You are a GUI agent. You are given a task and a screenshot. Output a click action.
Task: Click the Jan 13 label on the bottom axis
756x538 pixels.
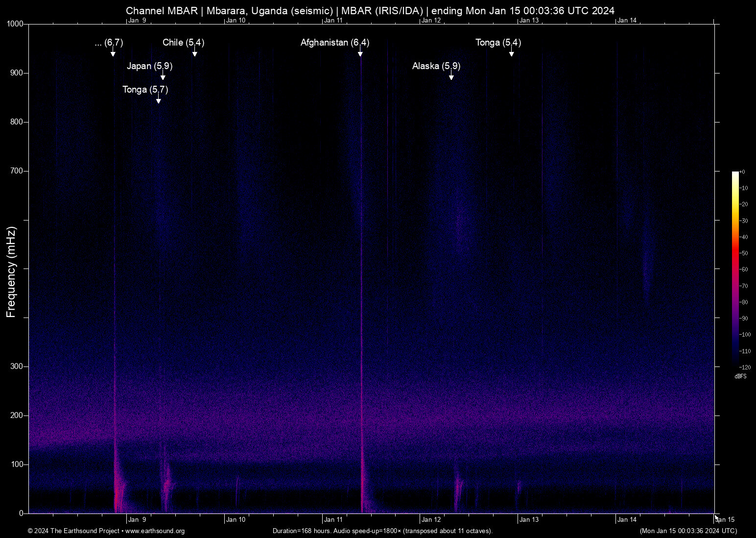[529, 520]
